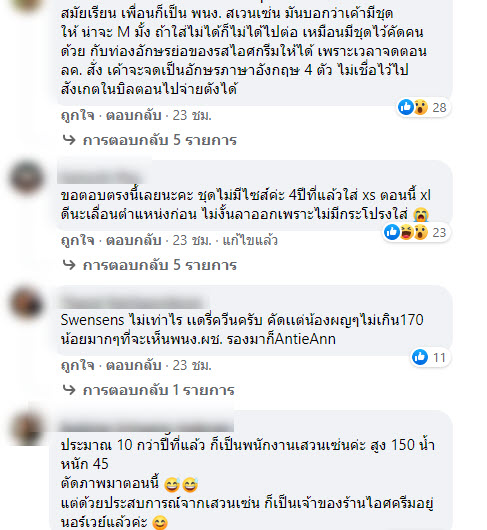Click the reply arrow beside 'การตอบกลับ 1 รายการ'
Image resolution: width=487 pixels, height=530 pixels.
(x=69, y=390)
